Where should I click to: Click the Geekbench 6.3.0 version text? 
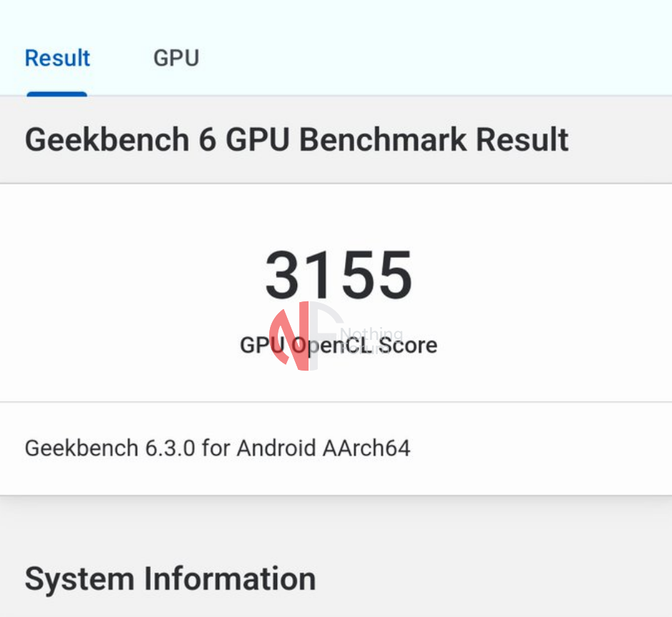(x=217, y=448)
